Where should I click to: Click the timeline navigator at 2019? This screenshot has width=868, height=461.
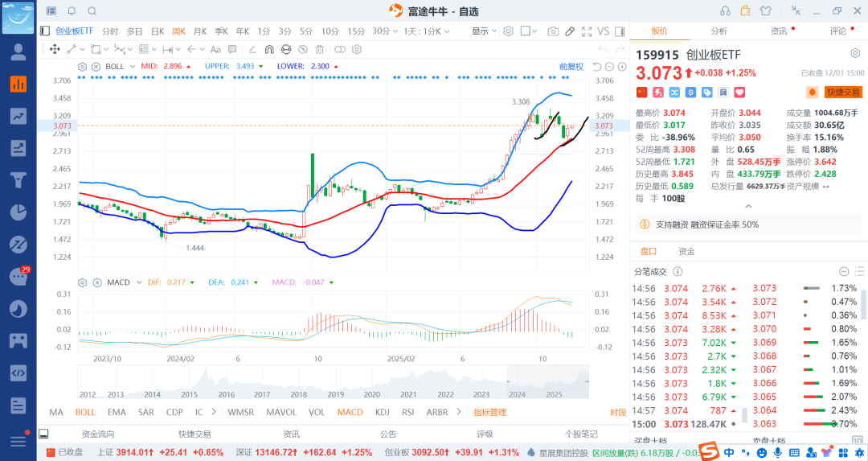pos(336,394)
